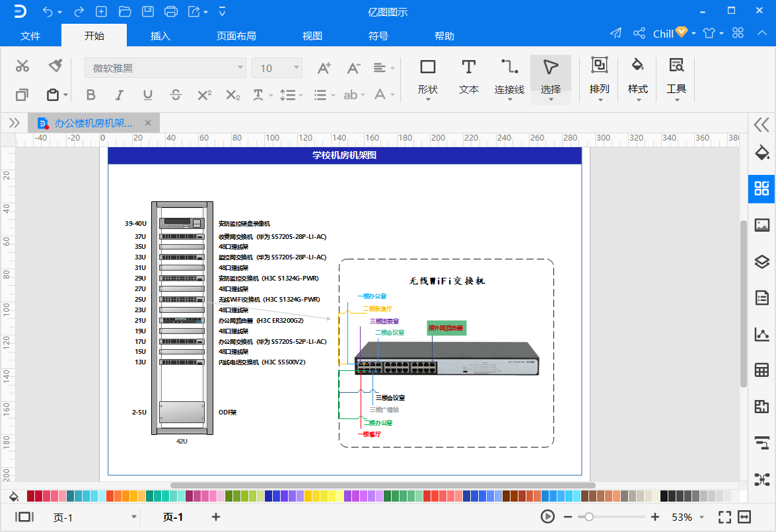Switch to the 页面布局 tab
This screenshot has width=776, height=532.
236,36
